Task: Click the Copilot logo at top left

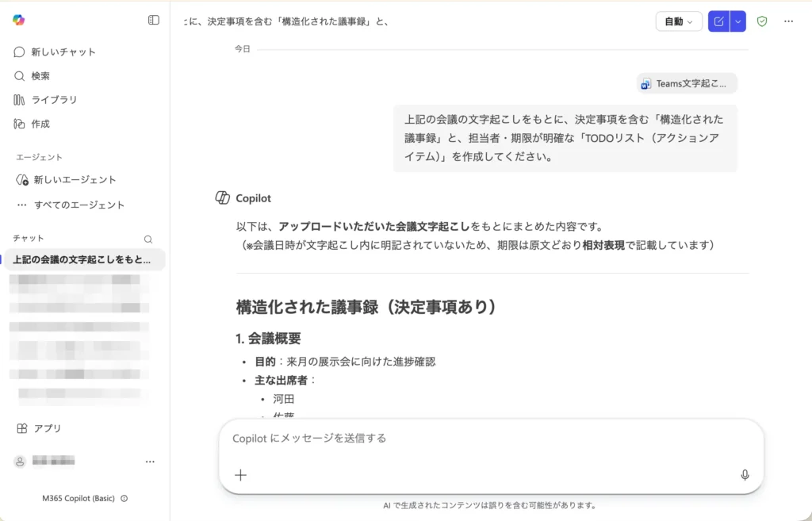Action: click(19, 20)
